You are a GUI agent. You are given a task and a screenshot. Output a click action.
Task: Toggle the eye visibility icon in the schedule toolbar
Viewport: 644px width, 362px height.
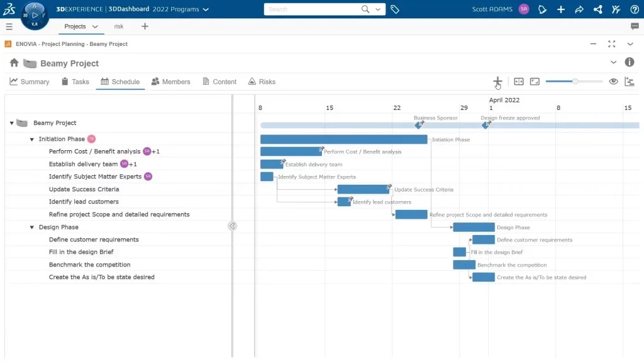613,82
